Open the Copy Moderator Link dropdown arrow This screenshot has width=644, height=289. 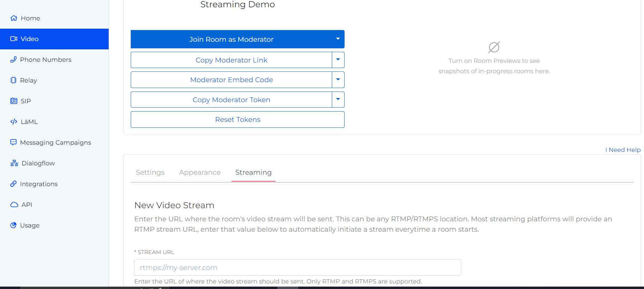[x=338, y=60]
